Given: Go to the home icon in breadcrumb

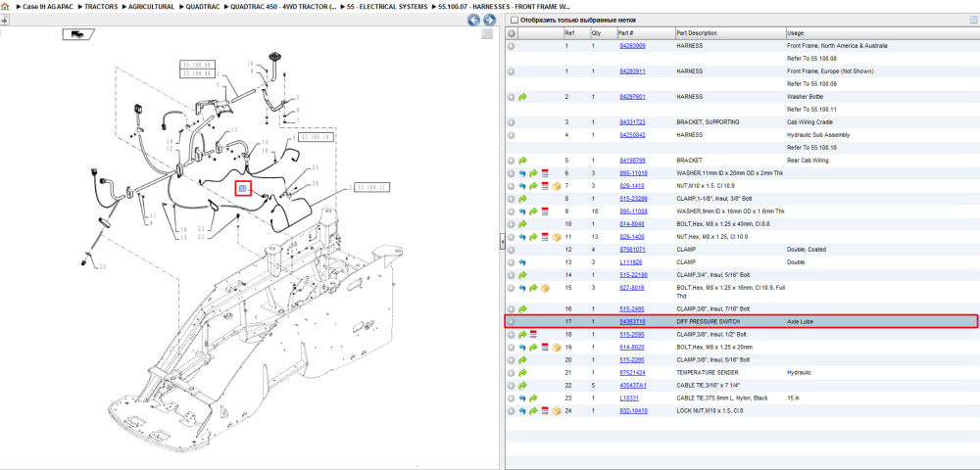Looking at the screenshot, I should pos(4,6).
